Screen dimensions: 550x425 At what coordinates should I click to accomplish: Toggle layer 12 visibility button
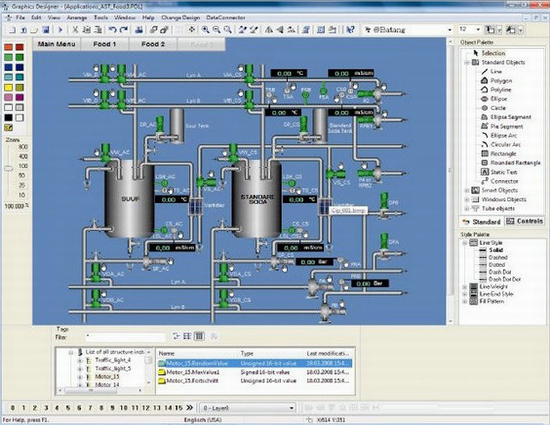click(x=146, y=408)
